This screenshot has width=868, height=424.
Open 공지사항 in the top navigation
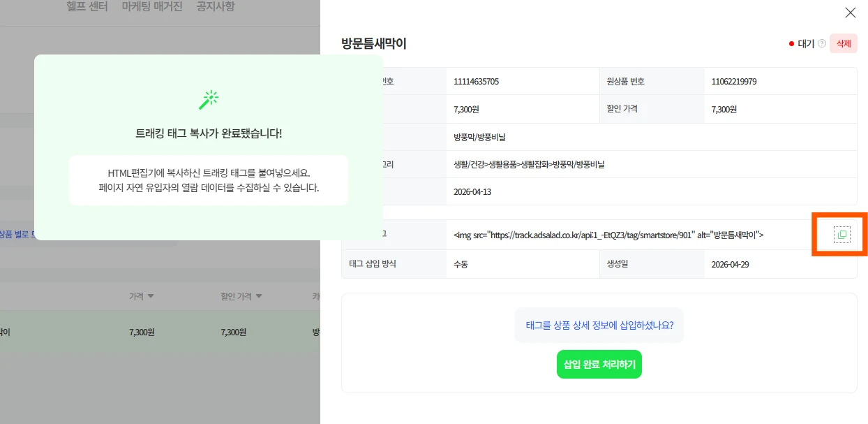coord(215,7)
